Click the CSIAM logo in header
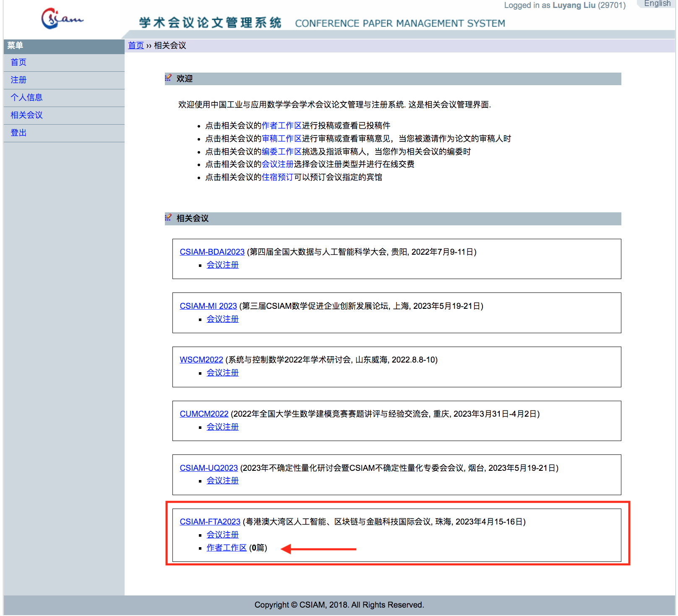 coord(62,18)
